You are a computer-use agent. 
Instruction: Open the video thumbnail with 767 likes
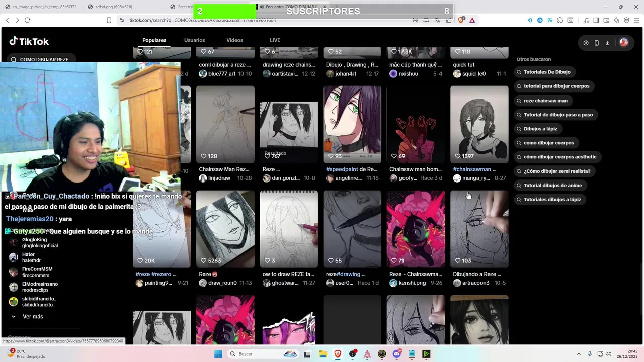pos(289,124)
